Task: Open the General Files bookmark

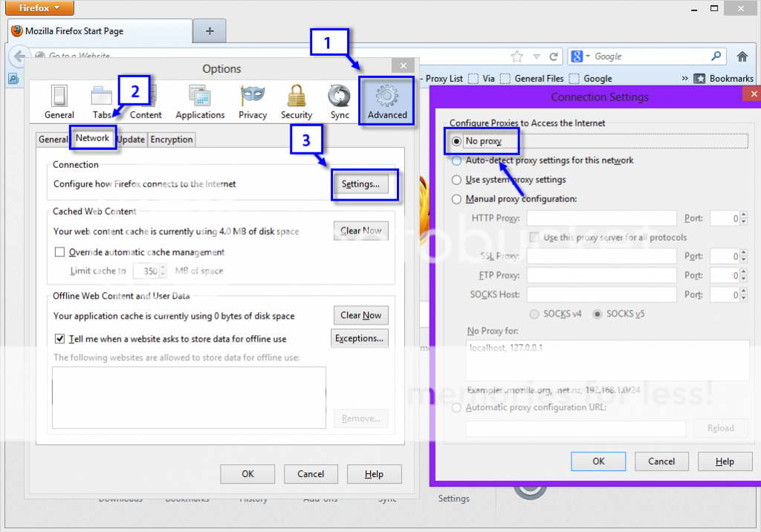Action: tap(531, 79)
